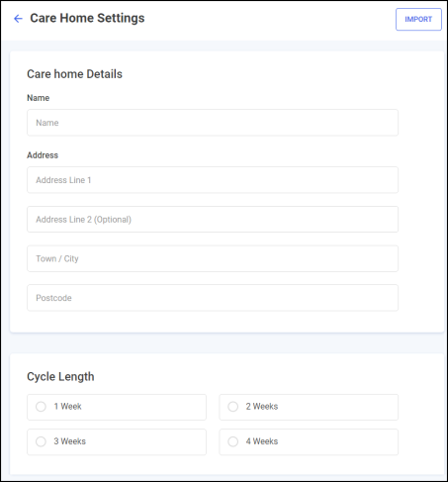Click the Care home Details heading

coord(74,74)
